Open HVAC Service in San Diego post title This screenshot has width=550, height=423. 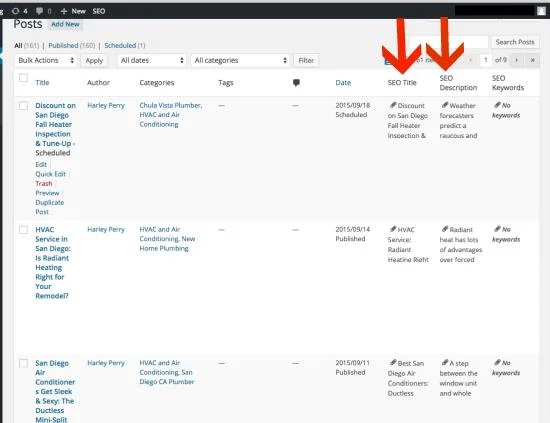[53, 263]
